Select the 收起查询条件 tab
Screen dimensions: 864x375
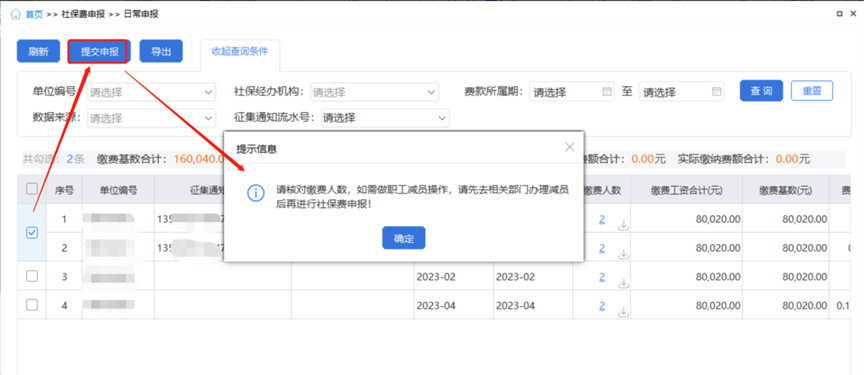(x=240, y=52)
